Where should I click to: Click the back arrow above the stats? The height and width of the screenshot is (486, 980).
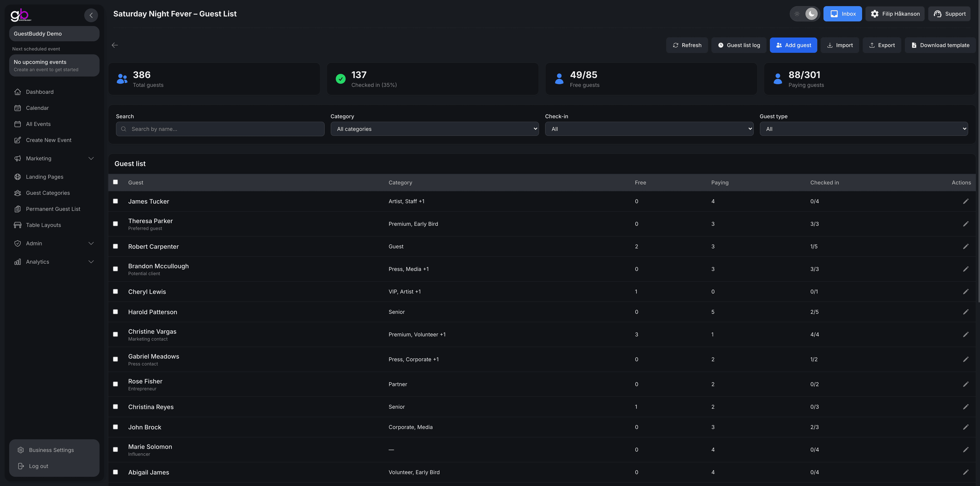[x=115, y=45]
